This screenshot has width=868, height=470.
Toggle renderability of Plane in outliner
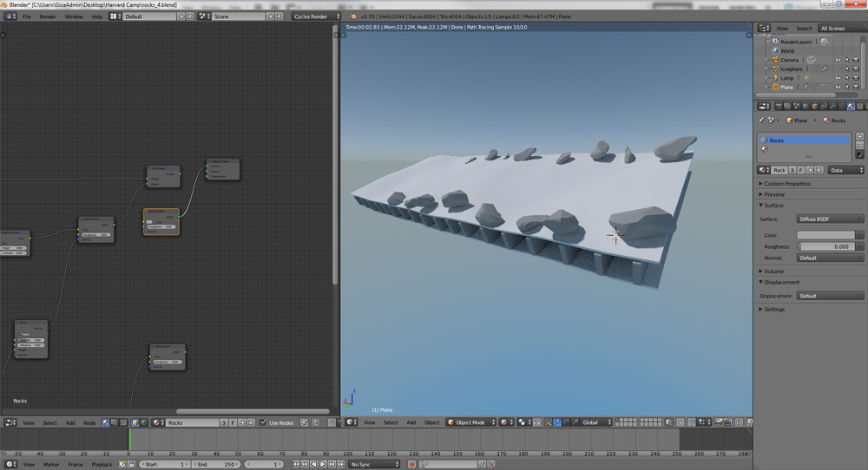click(x=856, y=87)
